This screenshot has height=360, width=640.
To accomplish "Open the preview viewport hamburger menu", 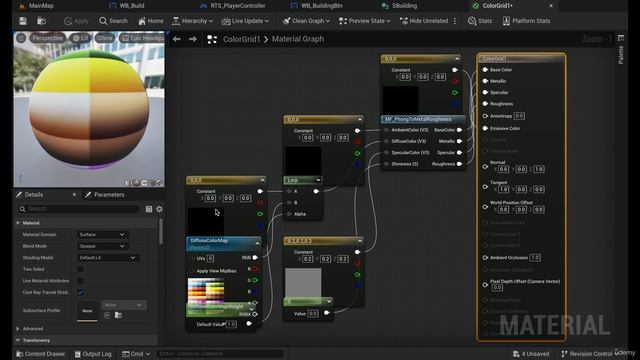I will (x=21, y=38).
